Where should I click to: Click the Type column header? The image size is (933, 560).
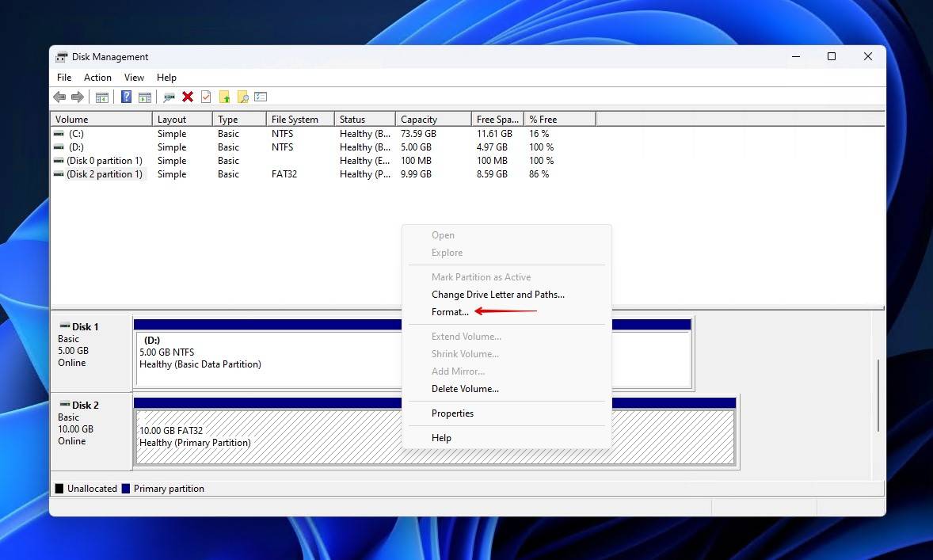coord(239,119)
